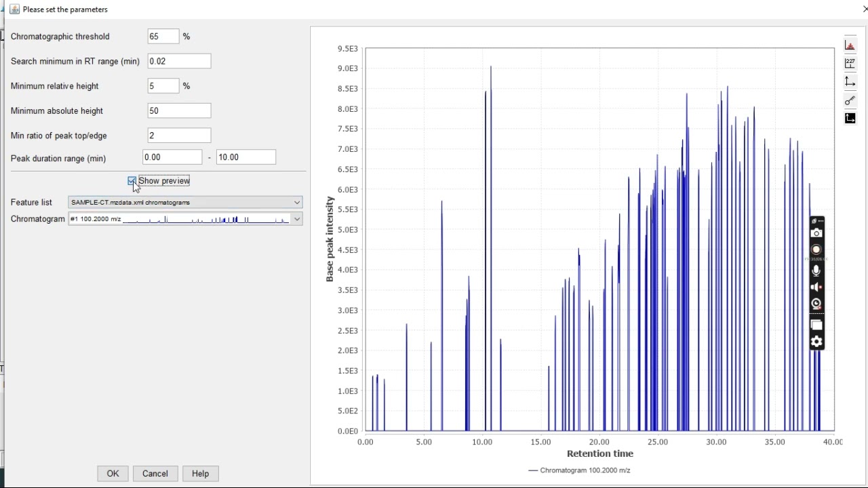The image size is (868, 488).
Task: Click the Minimum absolute height field
Action: coord(179,110)
